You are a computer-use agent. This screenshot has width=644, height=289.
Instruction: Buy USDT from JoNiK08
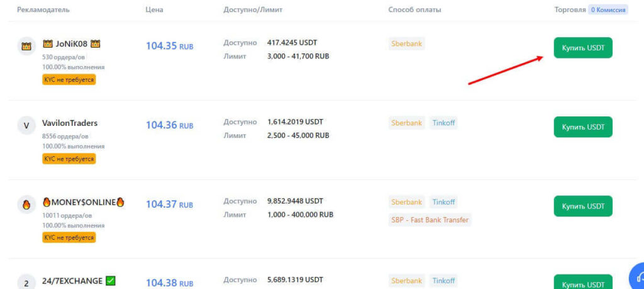click(582, 48)
